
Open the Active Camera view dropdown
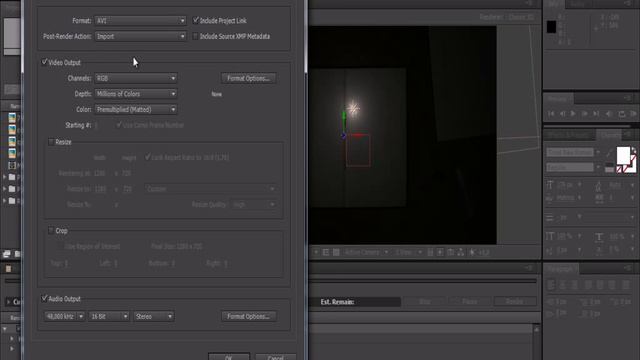tap(366, 252)
